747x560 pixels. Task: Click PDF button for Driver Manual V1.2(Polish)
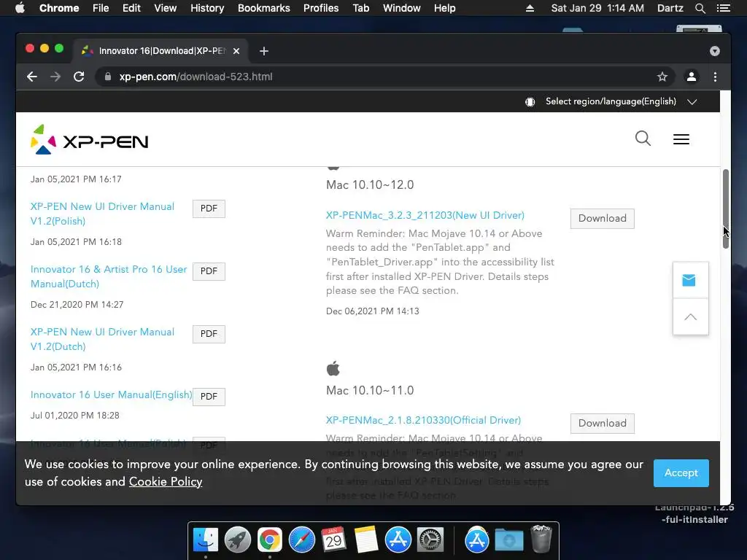pos(209,209)
